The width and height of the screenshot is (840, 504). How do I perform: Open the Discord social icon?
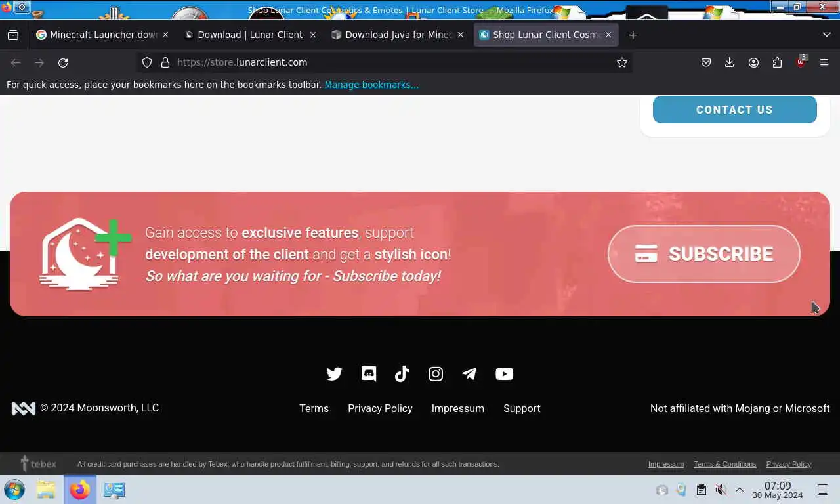pos(369,373)
